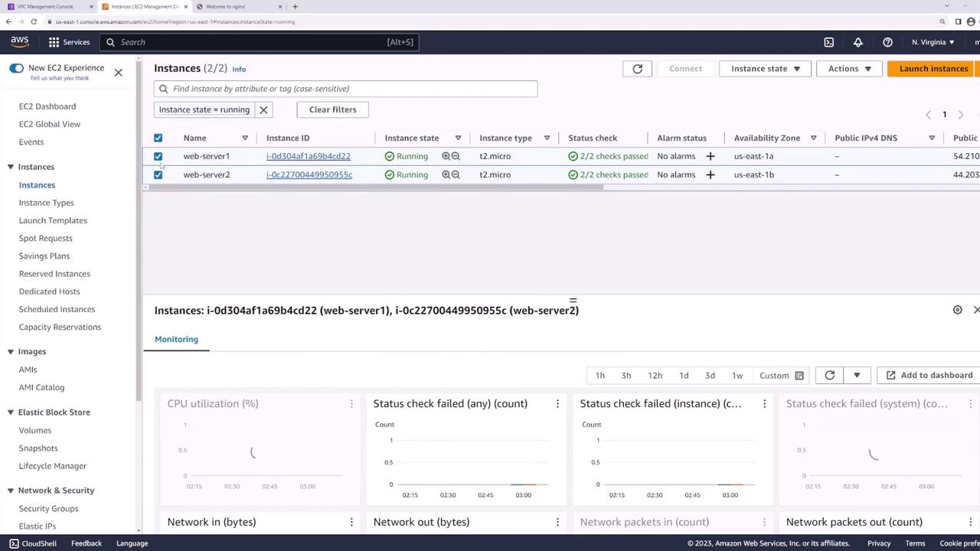Toggle the select-all instances checkbox
The image size is (980, 551).
[x=158, y=138]
